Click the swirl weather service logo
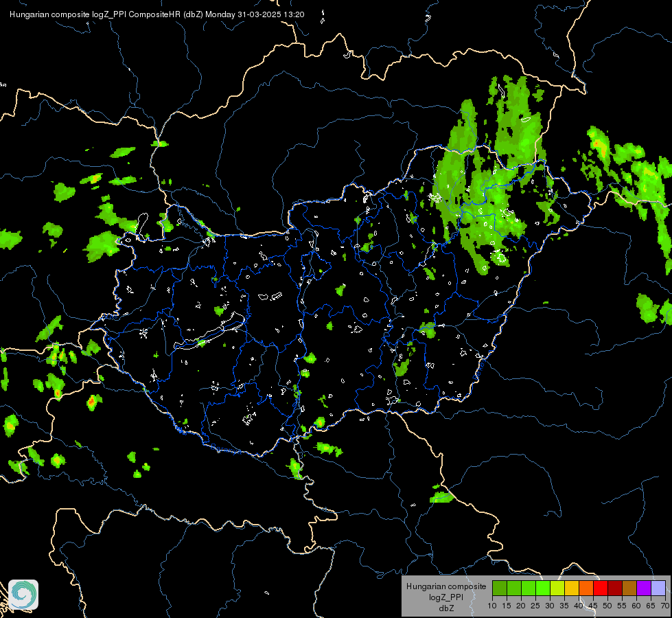 point(23,595)
